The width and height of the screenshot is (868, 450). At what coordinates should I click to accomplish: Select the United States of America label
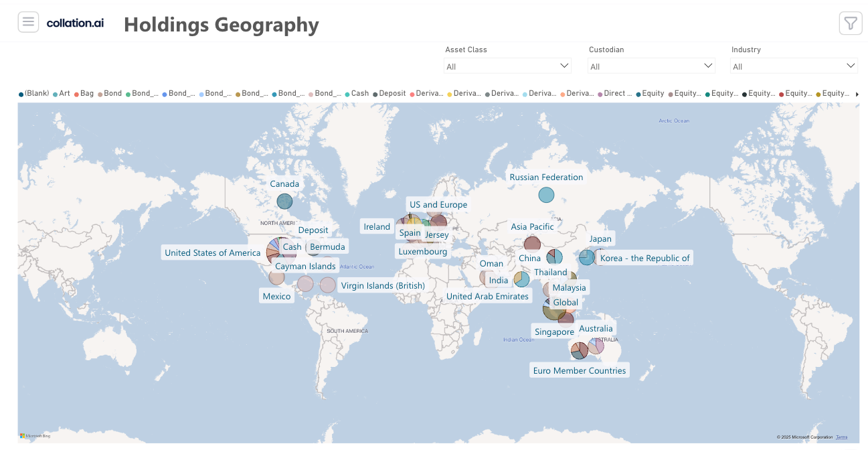point(212,252)
